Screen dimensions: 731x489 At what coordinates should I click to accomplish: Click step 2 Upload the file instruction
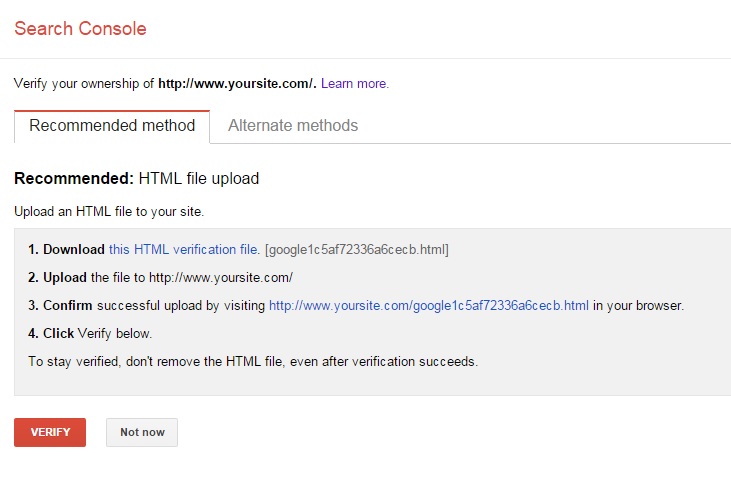160,278
